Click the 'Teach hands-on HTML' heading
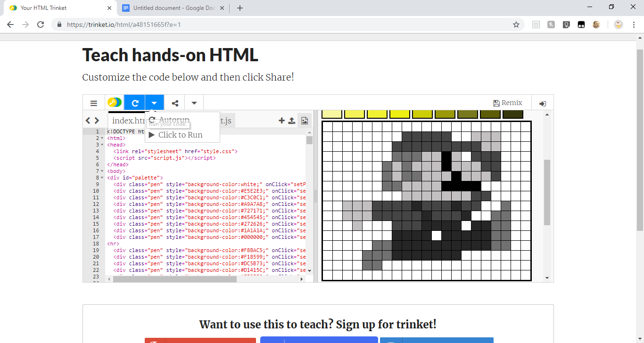 170,55
